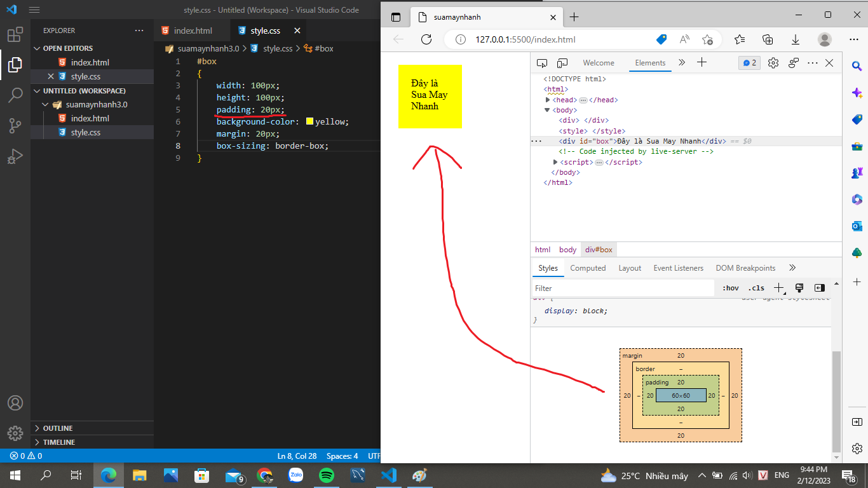Activate Read aloud in address bar

[684, 39]
